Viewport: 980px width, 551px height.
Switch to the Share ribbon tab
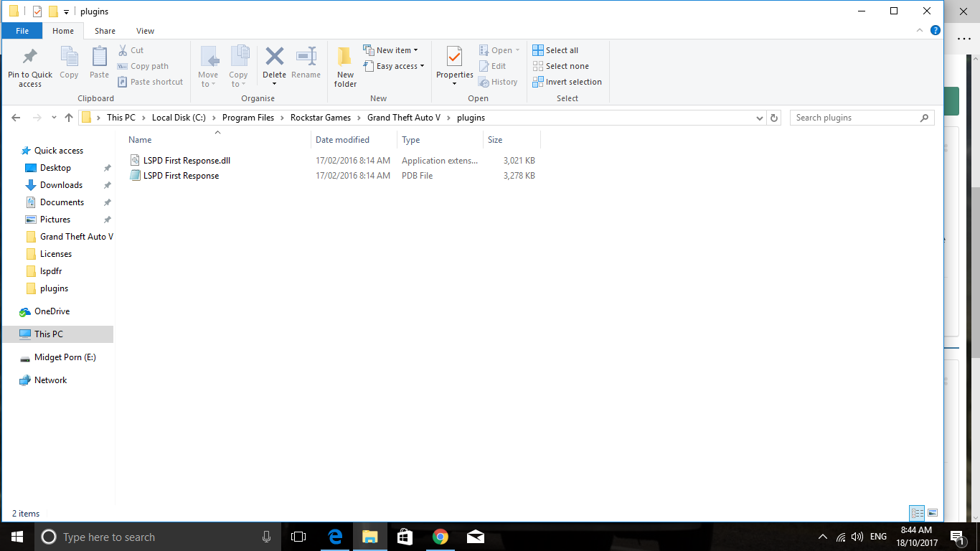105,31
